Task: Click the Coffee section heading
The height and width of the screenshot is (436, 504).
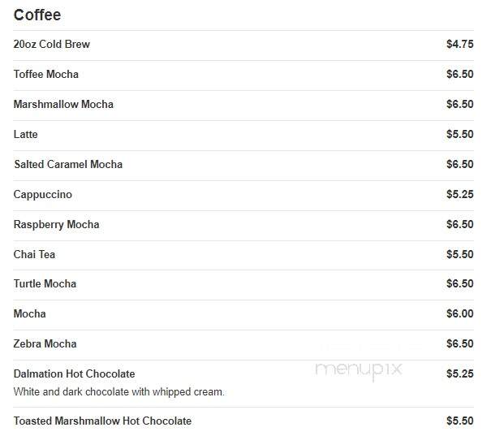Action: (37, 15)
